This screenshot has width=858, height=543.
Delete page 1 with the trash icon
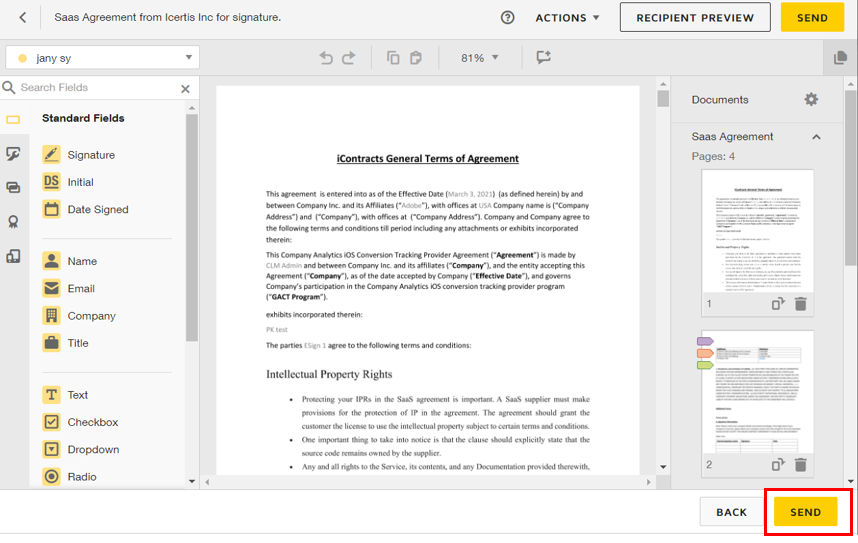click(801, 304)
